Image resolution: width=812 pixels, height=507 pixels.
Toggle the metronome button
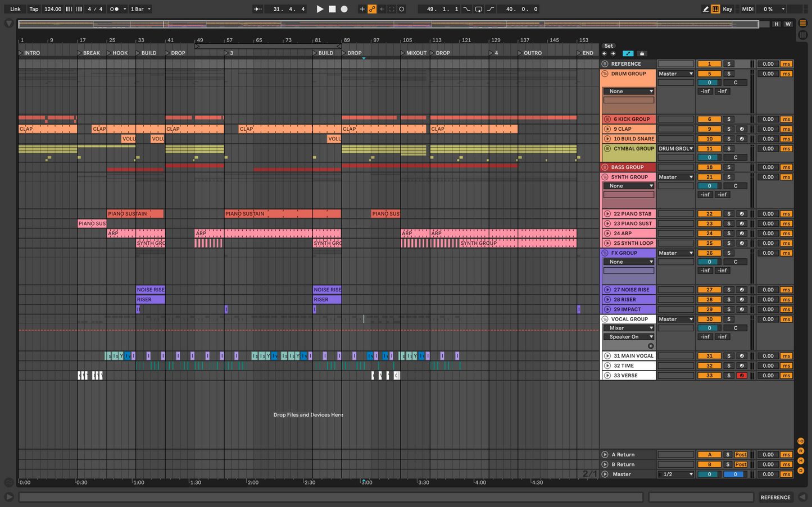pyautogui.click(x=114, y=9)
